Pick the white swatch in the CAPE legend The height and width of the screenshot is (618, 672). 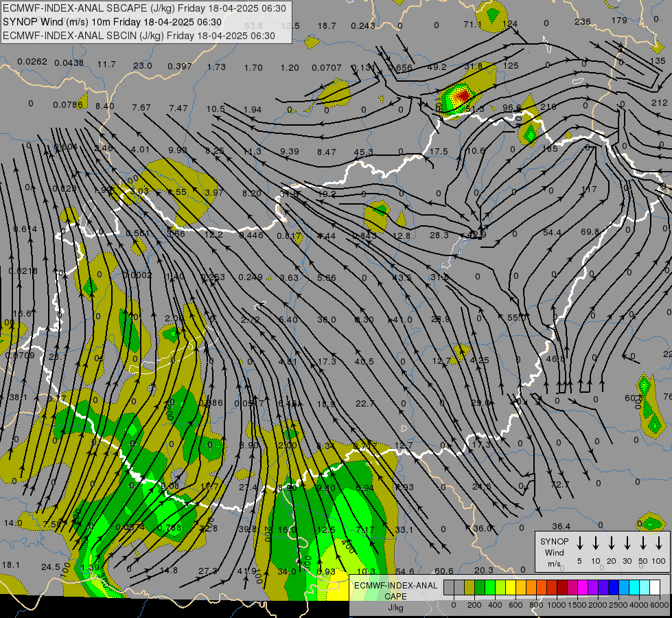point(654,588)
